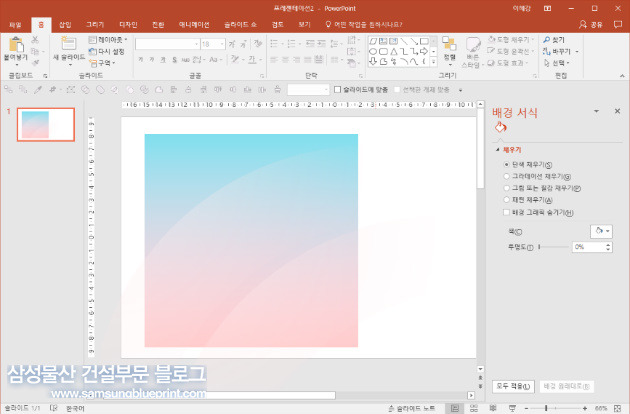Image resolution: width=630 pixels, height=414 pixels.
Task: Select 그라데이션 채우기 (Gradient fill) radio
Action: click(506, 176)
